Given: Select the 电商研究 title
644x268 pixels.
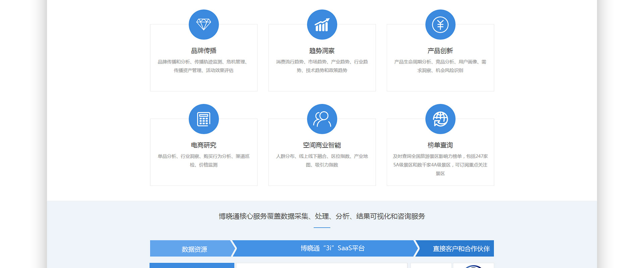Looking at the screenshot, I should 204,145.
